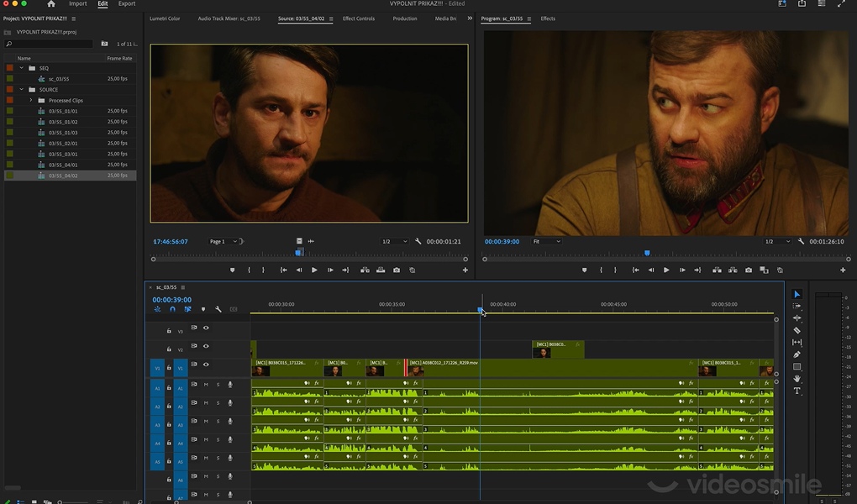Select the Razor tool
The height and width of the screenshot is (504, 857).
pyautogui.click(x=797, y=330)
